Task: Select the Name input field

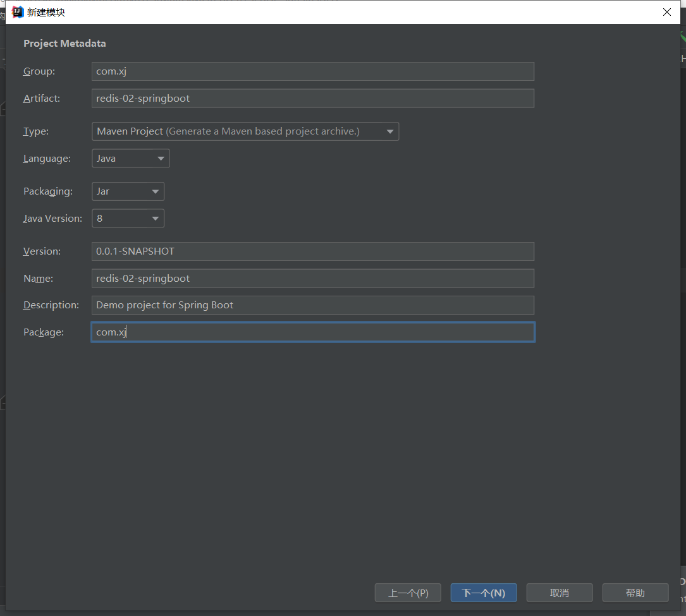Action: click(x=312, y=279)
